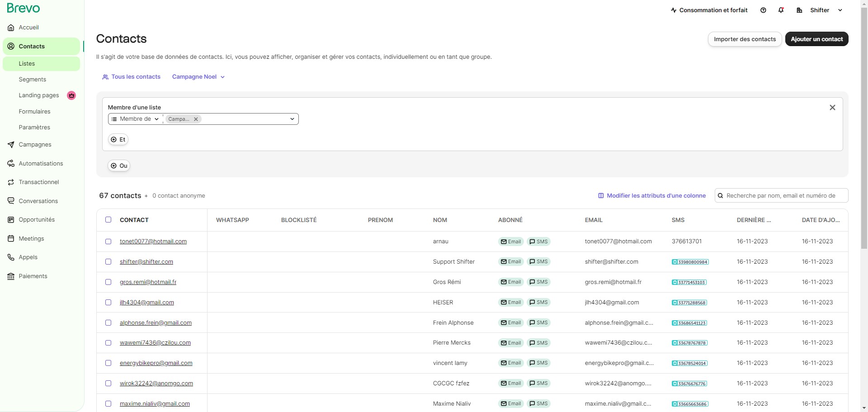The height and width of the screenshot is (412, 868).
Task: Check the box for gros.remi@hotmail.fr
Action: [108, 282]
